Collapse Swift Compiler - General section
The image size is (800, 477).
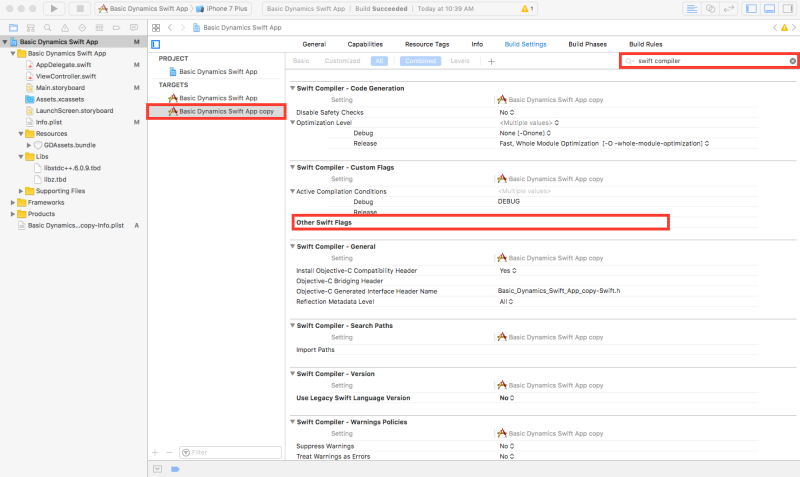pos(292,246)
